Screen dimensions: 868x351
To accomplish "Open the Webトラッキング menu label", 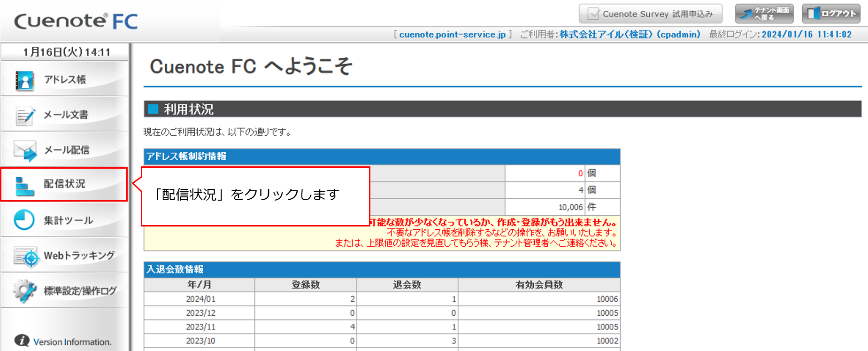I will pyautogui.click(x=79, y=256).
